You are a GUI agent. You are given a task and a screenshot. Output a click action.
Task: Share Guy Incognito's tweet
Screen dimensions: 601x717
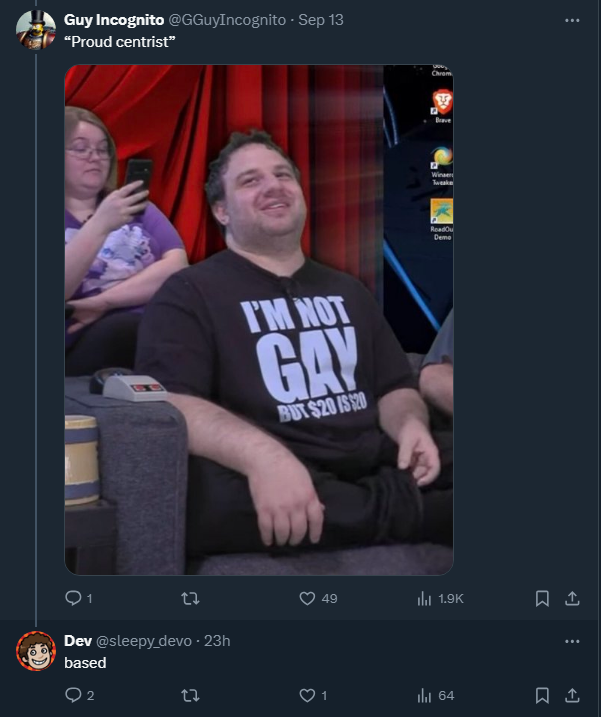pos(572,598)
